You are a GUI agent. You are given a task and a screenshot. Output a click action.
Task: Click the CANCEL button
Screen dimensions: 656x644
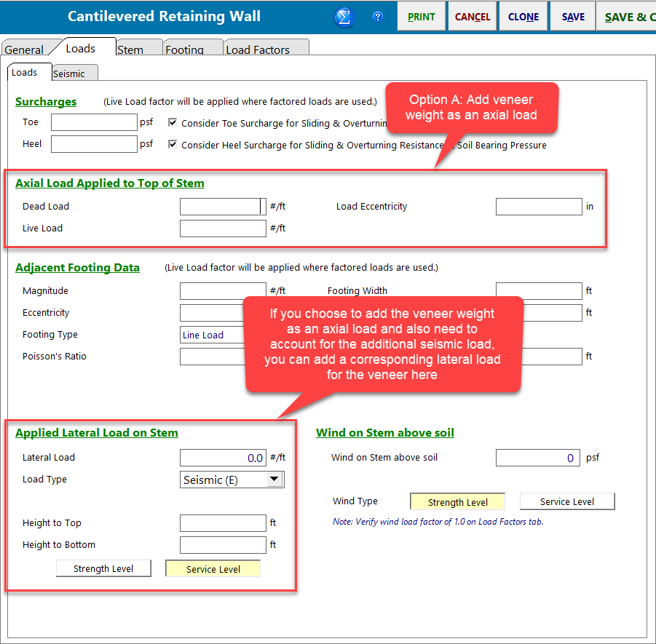(x=473, y=17)
